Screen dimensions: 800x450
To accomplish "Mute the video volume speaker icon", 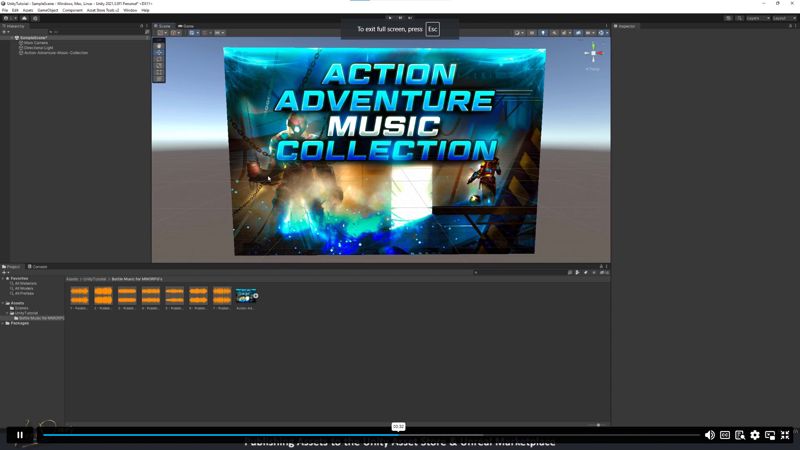I will click(709, 435).
